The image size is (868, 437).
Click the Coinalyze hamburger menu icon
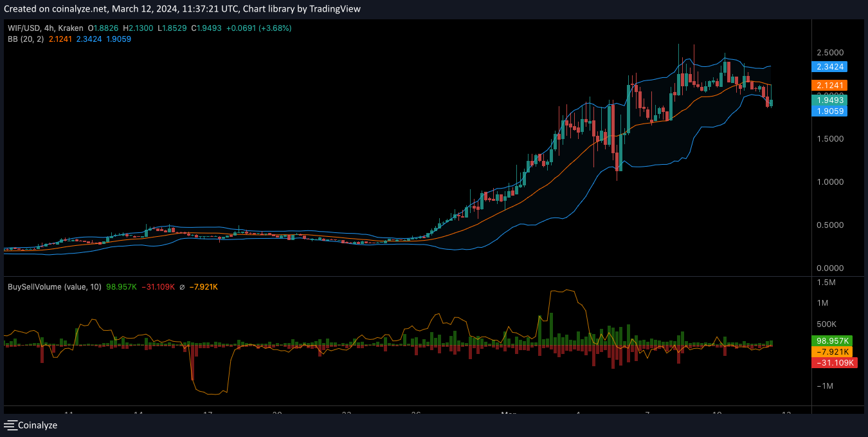10,425
